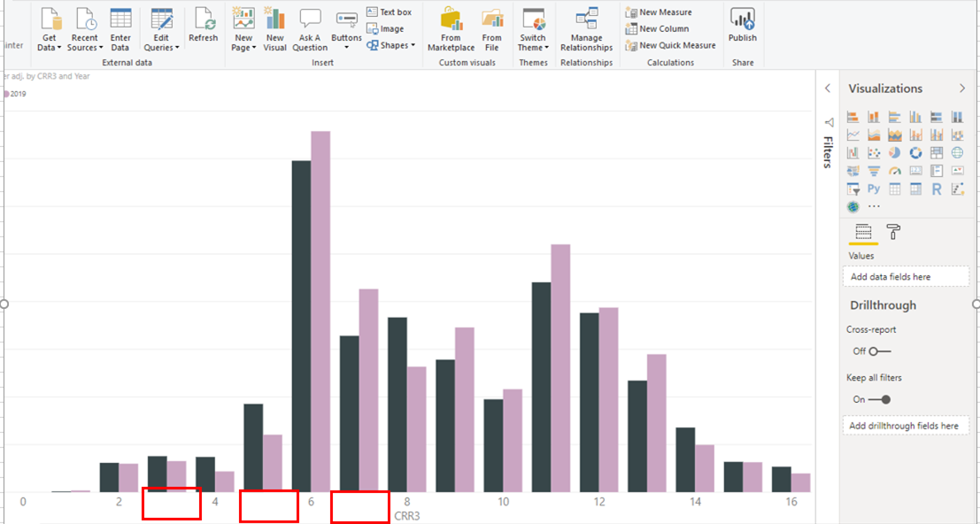
Task: Open the Switch Theme dropdown
Action: pyautogui.click(x=533, y=48)
